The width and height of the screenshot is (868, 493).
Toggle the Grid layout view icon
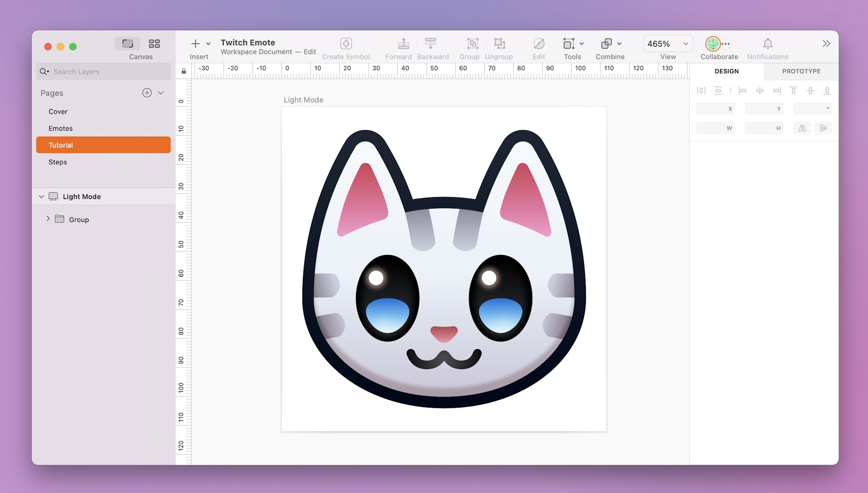point(154,43)
